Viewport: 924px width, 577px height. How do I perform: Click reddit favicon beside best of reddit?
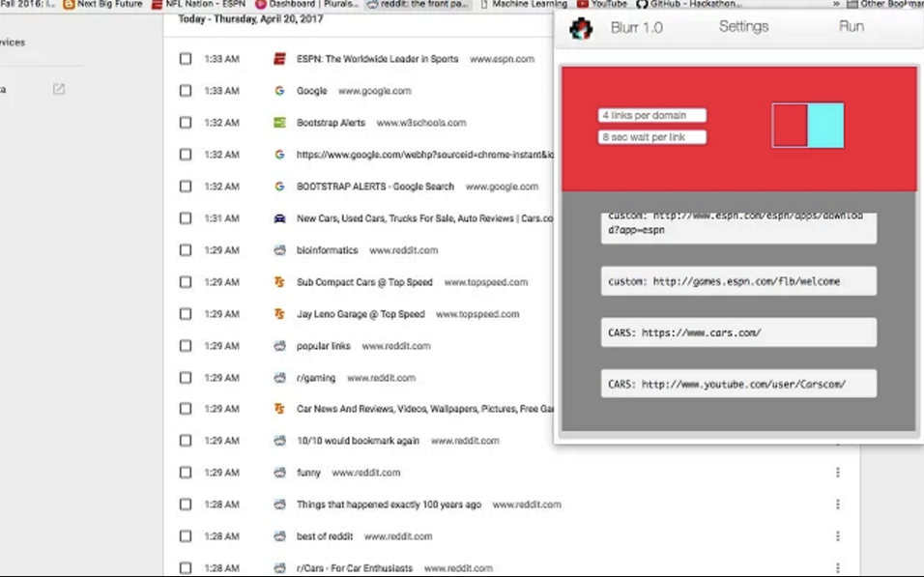(x=279, y=535)
